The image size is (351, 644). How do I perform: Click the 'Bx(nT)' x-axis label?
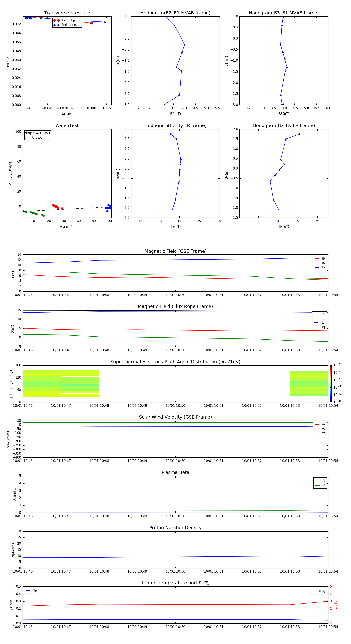[x=284, y=227]
